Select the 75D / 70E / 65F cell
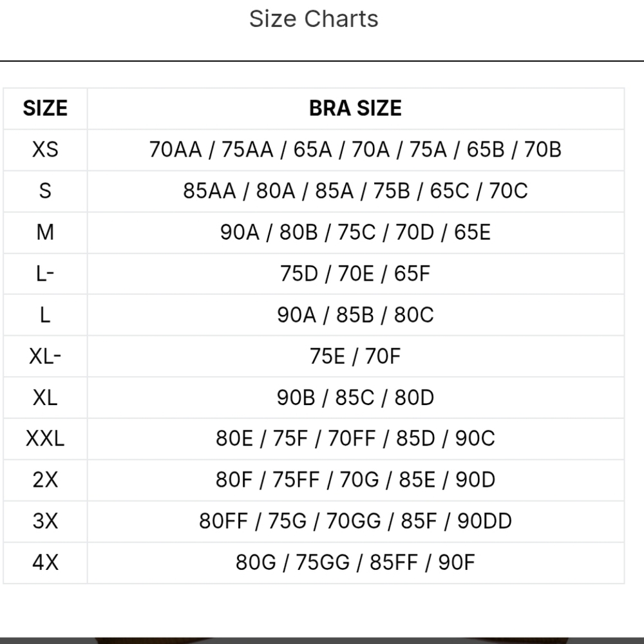The image size is (644, 644). point(355,274)
